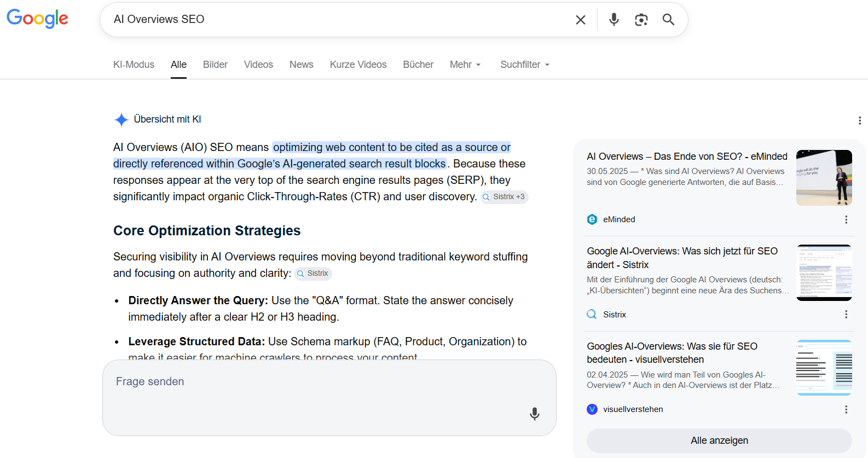This screenshot has height=458, width=868.
Task: Open the three-dot menu for the Sistrix source
Action: tap(846, 315)
